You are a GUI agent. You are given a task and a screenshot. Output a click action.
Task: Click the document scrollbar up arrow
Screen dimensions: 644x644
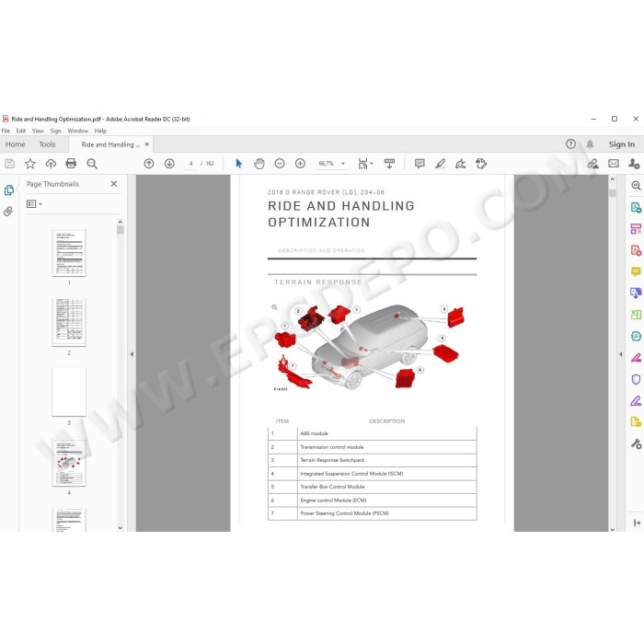click(613, 179)
